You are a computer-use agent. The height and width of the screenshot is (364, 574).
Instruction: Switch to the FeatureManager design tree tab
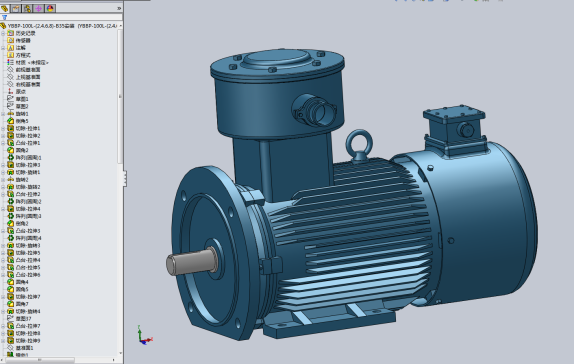point(4,8)
